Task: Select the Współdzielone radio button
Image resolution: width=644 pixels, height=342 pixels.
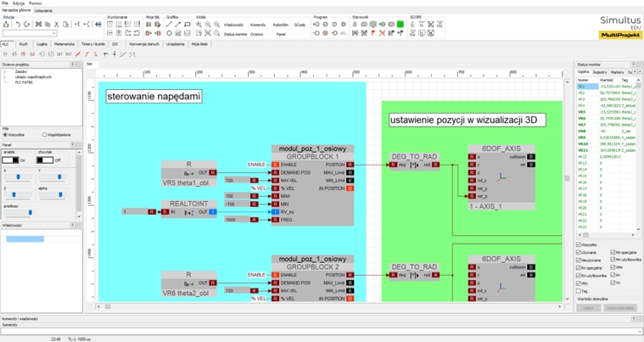Action: [x=45, y=135]
